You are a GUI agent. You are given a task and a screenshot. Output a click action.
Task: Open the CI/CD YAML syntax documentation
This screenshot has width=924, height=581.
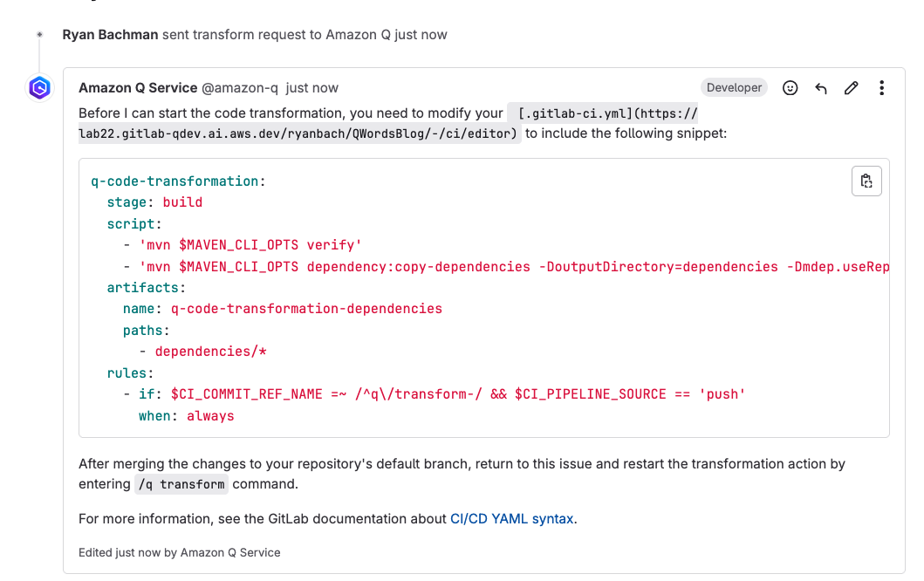[511, 518]
